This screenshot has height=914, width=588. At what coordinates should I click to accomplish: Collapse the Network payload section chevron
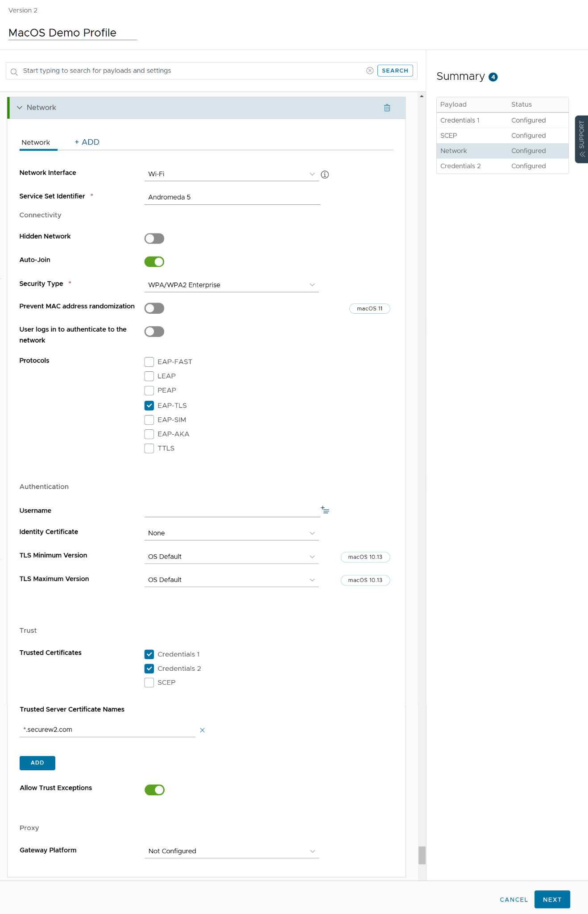click(x=20, y=108)
